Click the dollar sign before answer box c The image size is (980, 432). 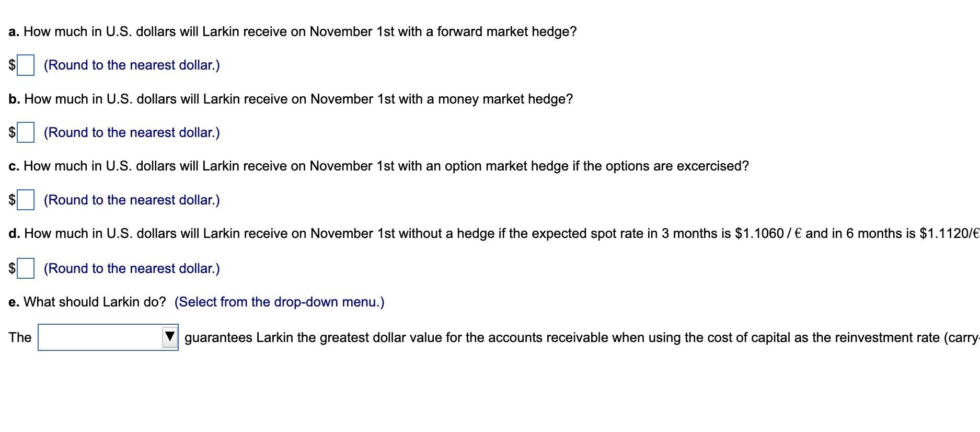pyautogui.click(x=11, y=199)
